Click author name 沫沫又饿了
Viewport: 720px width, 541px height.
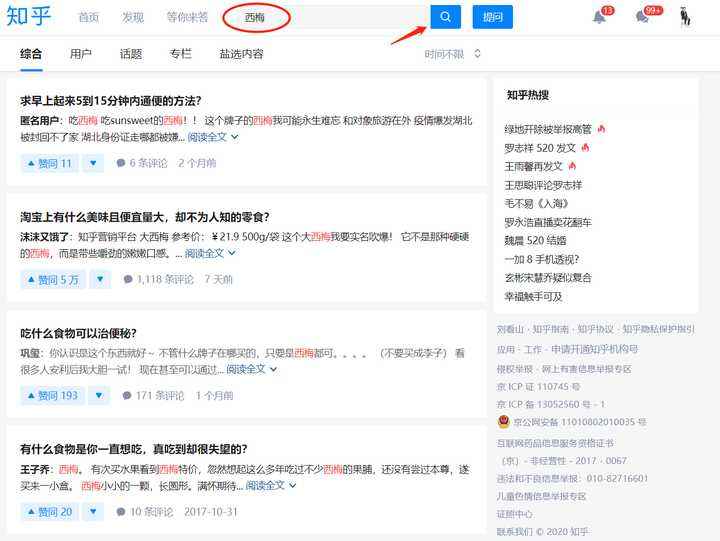click(x=44, y=237)
